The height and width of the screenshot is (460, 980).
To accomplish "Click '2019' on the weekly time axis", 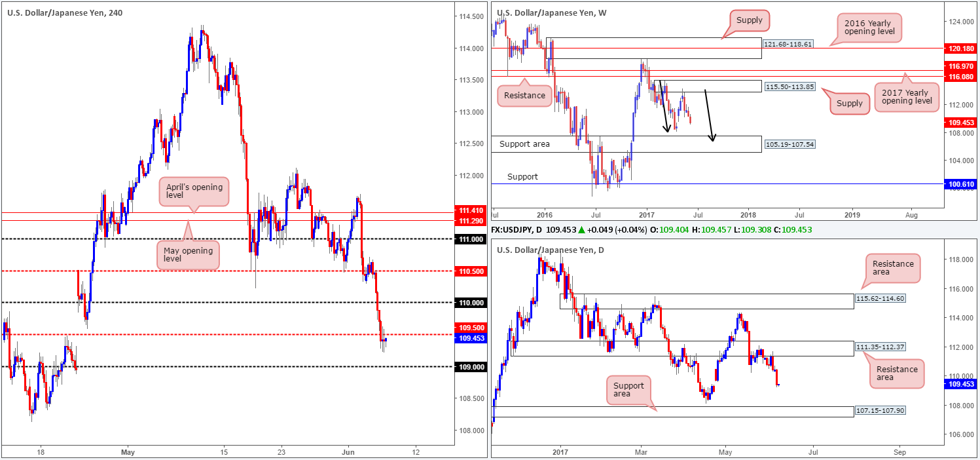I will 852,214.
